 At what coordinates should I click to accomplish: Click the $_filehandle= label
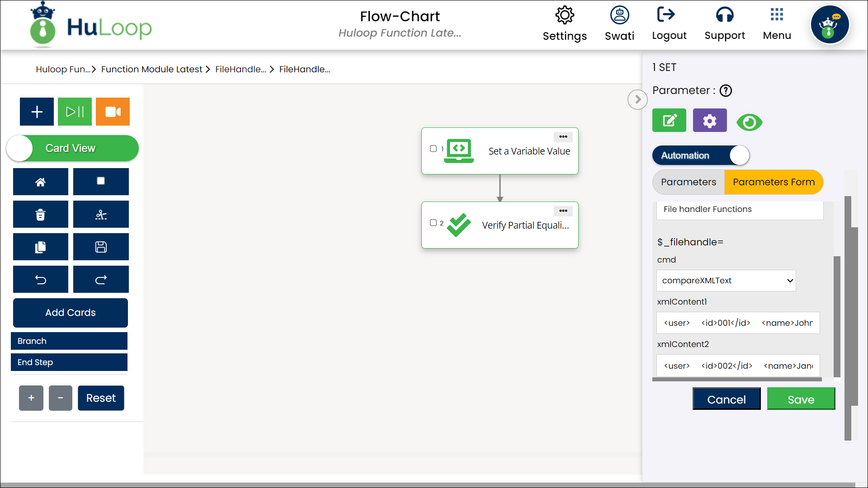coord(690,242)
